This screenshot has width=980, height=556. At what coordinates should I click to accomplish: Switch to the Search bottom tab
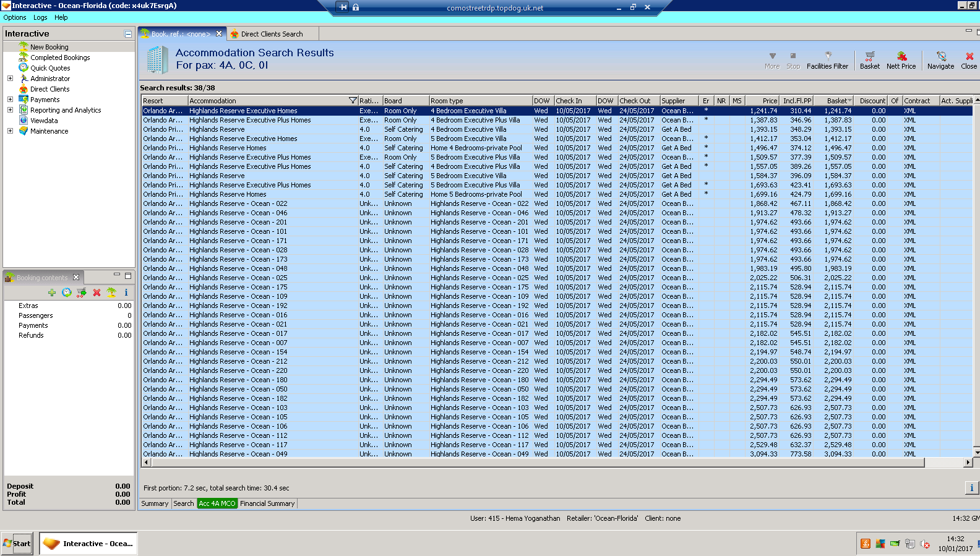click(x=183, y=503)
